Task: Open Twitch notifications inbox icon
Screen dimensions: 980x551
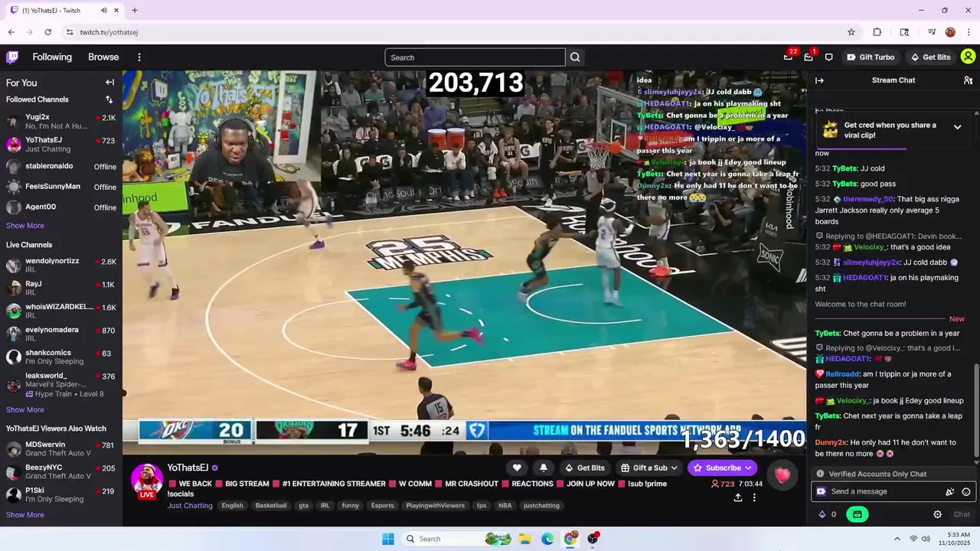Action: point(808,57)
